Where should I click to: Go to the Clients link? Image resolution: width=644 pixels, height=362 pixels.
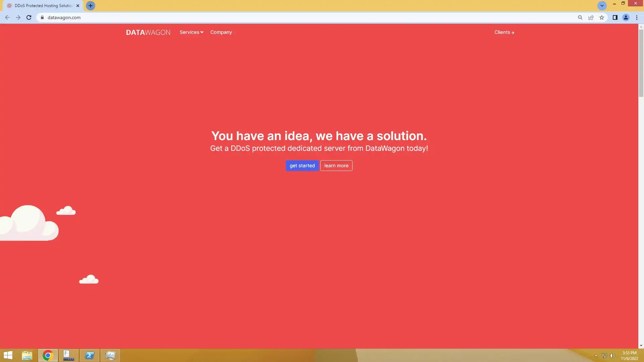click(x=504, y=32)
